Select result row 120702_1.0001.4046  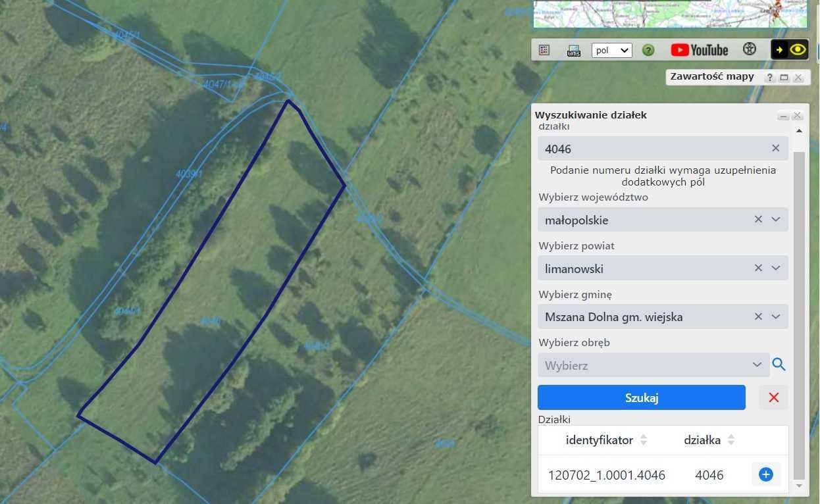coord(606,475)
